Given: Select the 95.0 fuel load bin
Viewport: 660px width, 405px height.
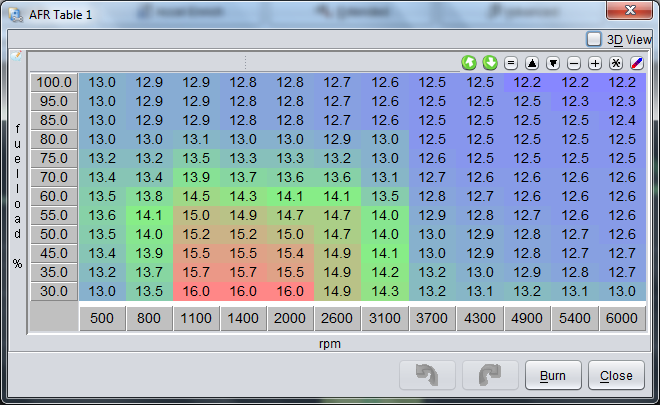Looking at the screenshot, I should pyautogui.click(x=54, y=101).
